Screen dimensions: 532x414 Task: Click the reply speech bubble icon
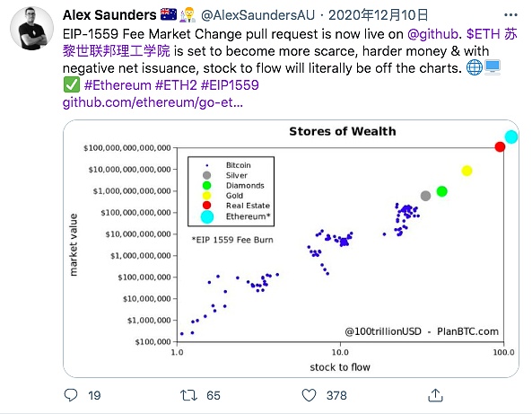click(71, 395)
